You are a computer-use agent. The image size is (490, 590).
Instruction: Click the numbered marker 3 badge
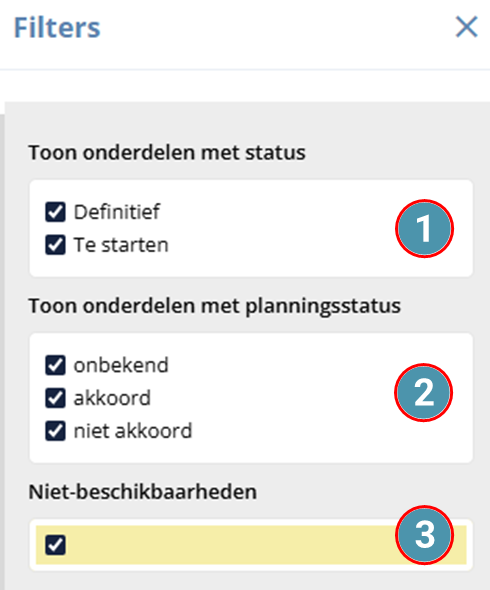pos(424,535)
